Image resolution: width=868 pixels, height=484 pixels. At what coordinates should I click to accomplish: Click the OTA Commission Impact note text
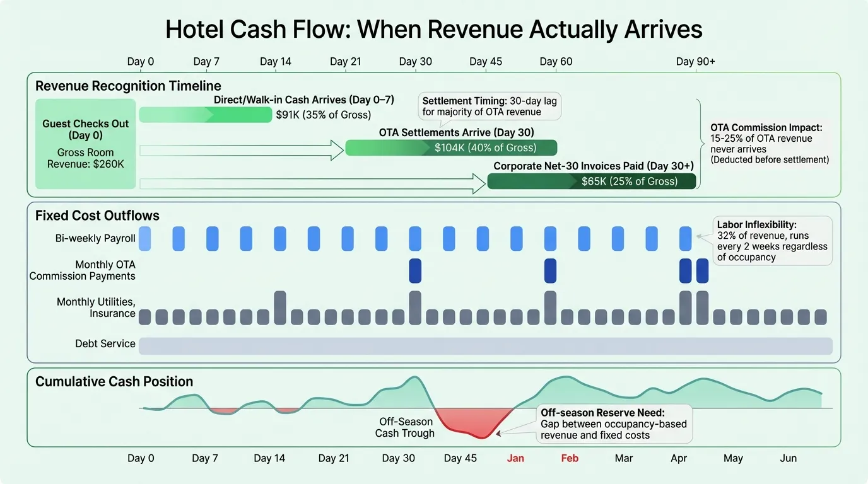(769, 144)
